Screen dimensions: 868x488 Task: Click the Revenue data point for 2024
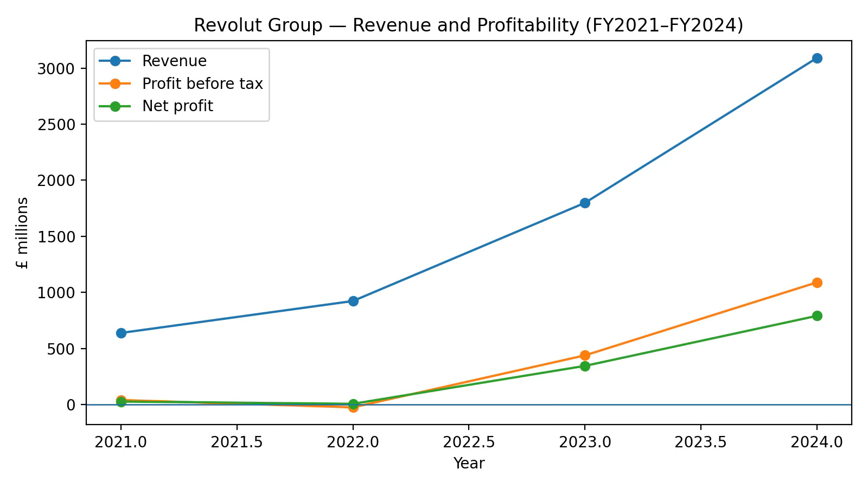[817, 58]
